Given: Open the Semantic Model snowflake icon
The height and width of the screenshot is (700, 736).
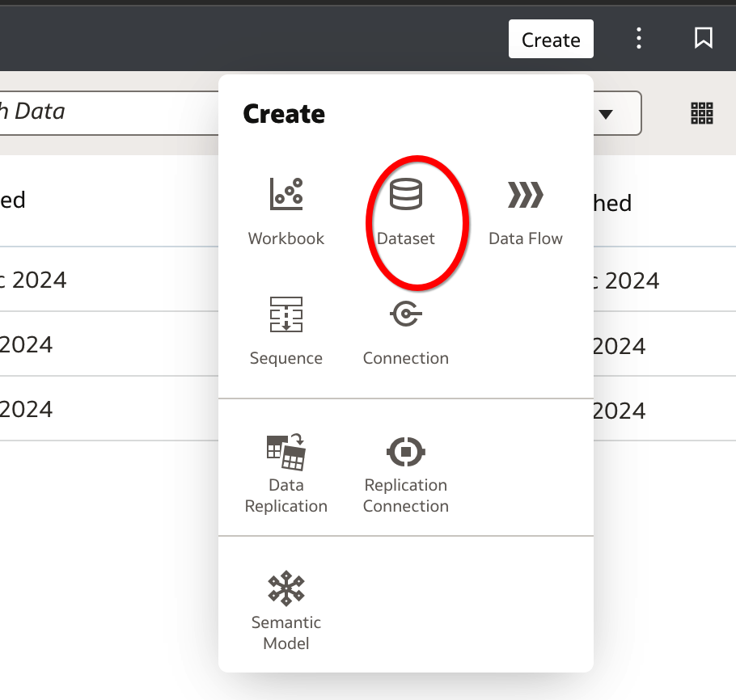Looking at the screenshot, I should pyautogui.click(x=286, y=589).
